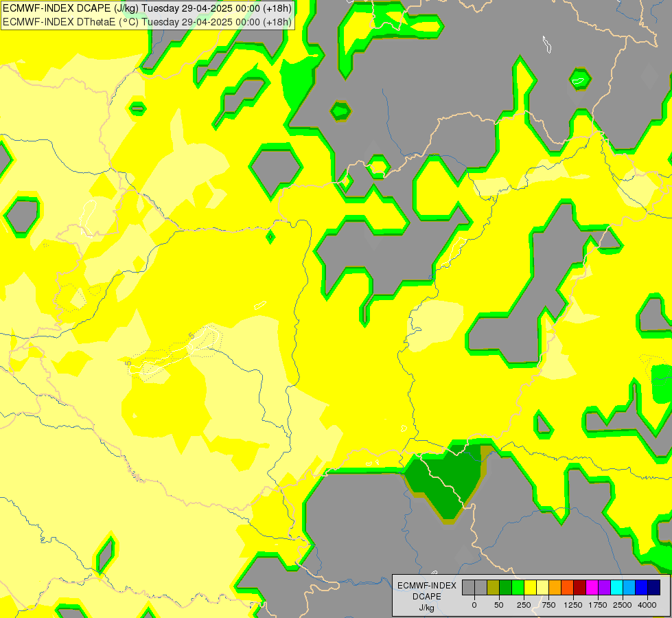
Task: Click the ECMWF-INDEX label in the legend
Action: [x=427, y=586]
